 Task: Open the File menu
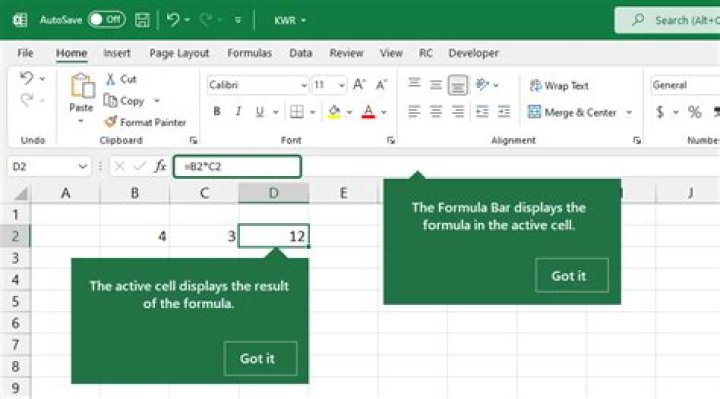click(x=25, y=53)
